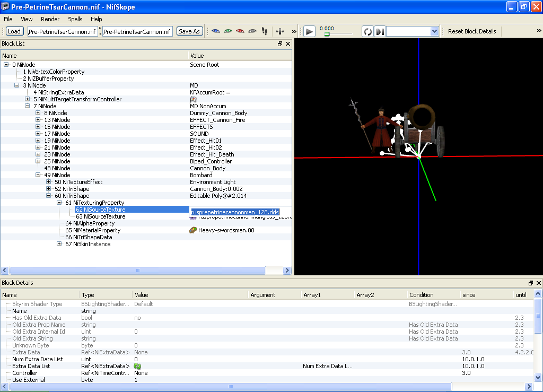Screen dimensions: 543x392
Task: Float the Block List panel
Action: (280, 43)
